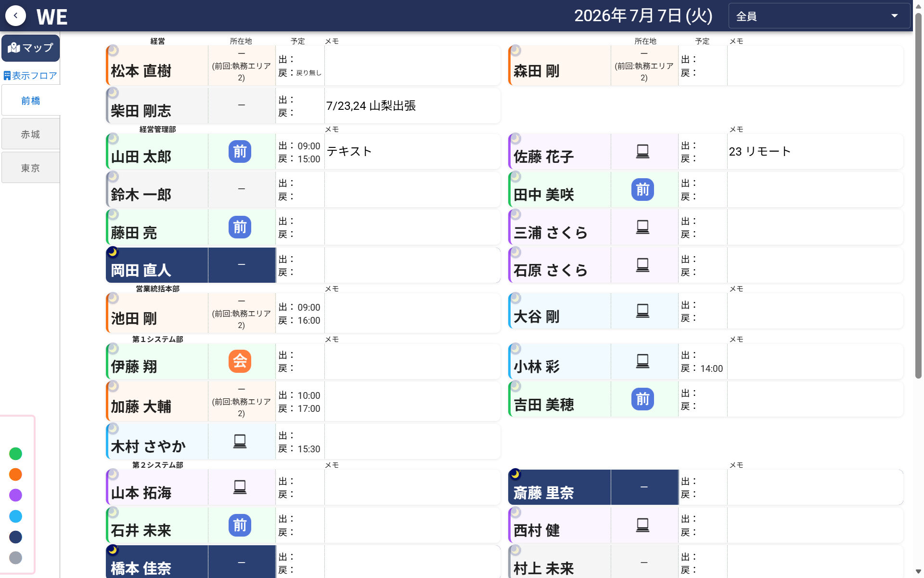Click memo 23 リモート on 佐藤 花子 row

(759, 151)
